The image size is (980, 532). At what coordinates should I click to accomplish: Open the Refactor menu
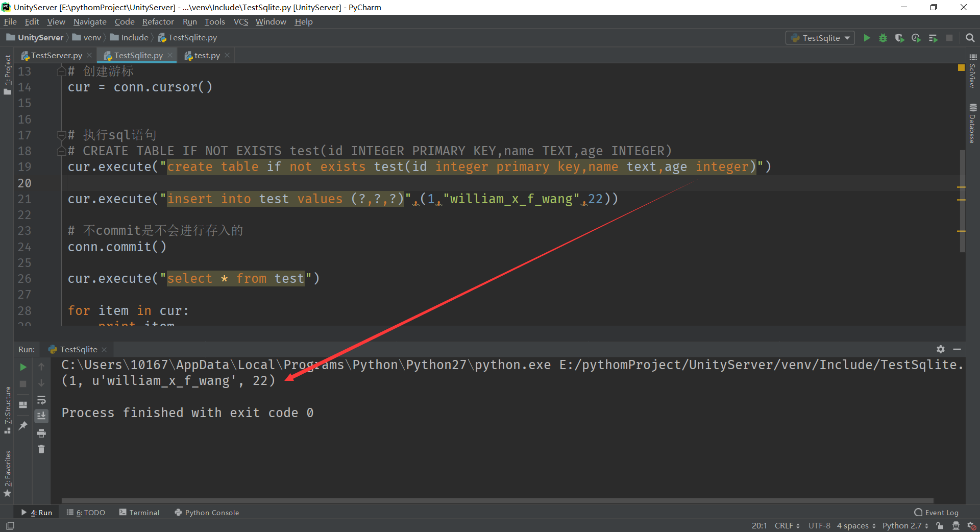[x=158, y=21]
